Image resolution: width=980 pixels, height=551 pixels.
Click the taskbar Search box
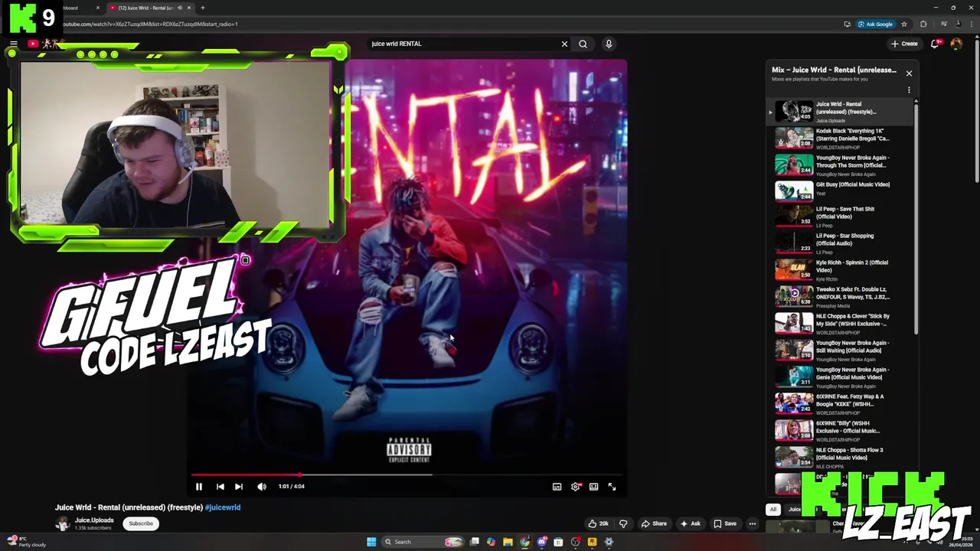[421, 542]
